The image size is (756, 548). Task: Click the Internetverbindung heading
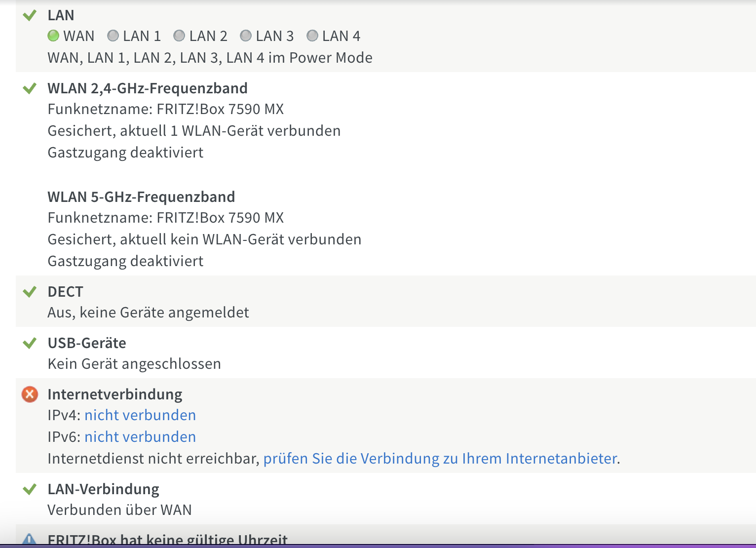click(115, 394)
